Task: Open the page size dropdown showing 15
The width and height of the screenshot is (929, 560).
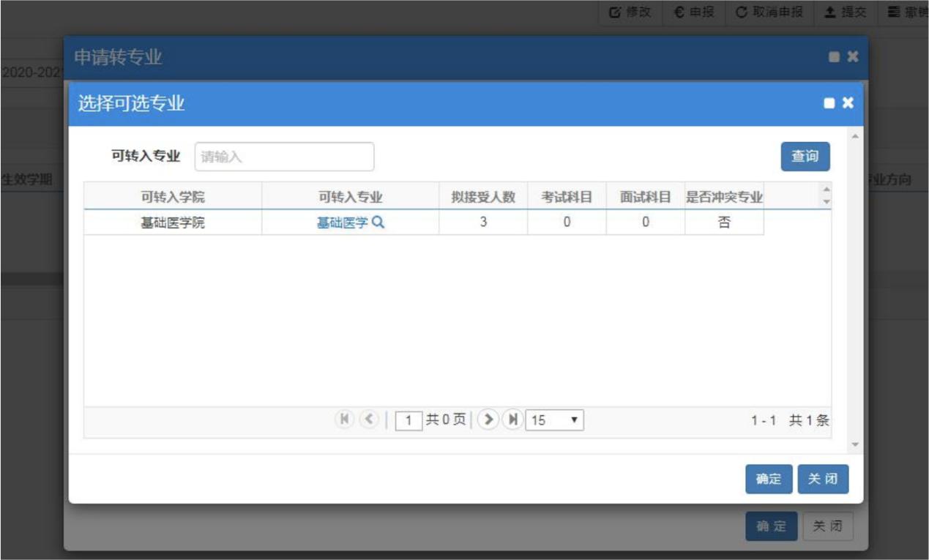Action: 554,420
